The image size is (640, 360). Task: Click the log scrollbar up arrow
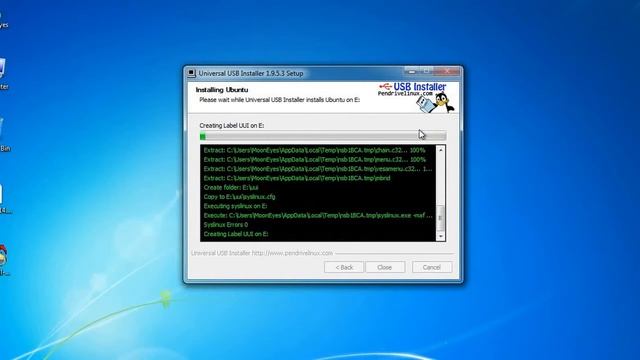click(440, 150)
